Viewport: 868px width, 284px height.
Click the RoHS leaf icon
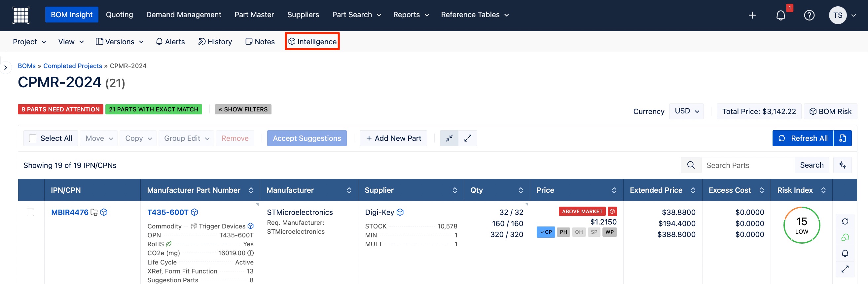pos(169,244)
